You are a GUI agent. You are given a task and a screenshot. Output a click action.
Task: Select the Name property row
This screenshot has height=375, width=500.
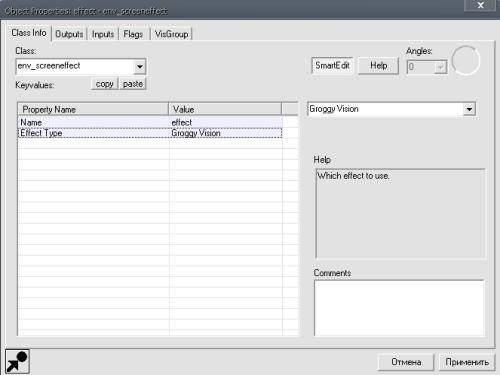point(150,122)
